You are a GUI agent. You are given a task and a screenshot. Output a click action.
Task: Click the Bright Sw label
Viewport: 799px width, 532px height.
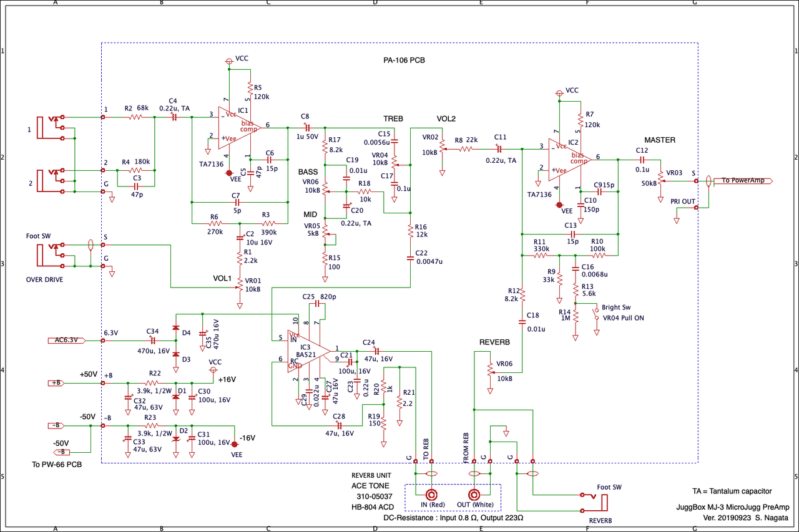point(616,308)
